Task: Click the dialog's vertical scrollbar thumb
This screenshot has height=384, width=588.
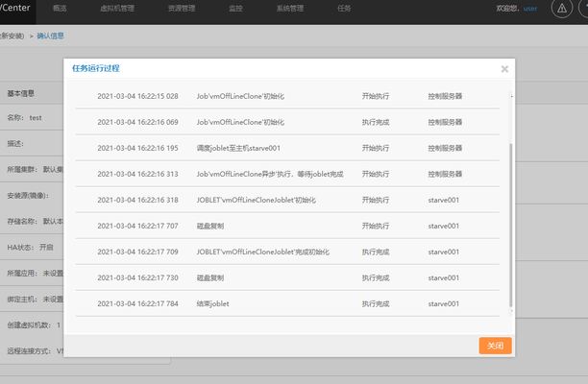Action: tap(511, 225)
